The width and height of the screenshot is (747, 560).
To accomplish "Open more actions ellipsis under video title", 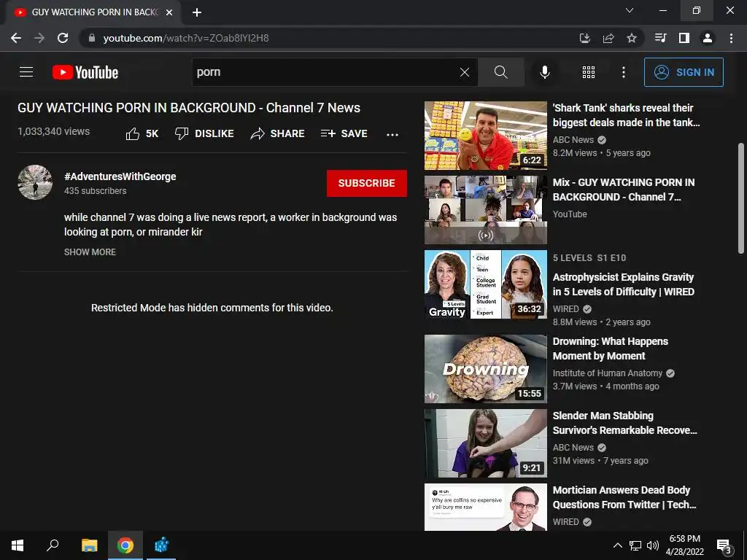I will point(392,135).
